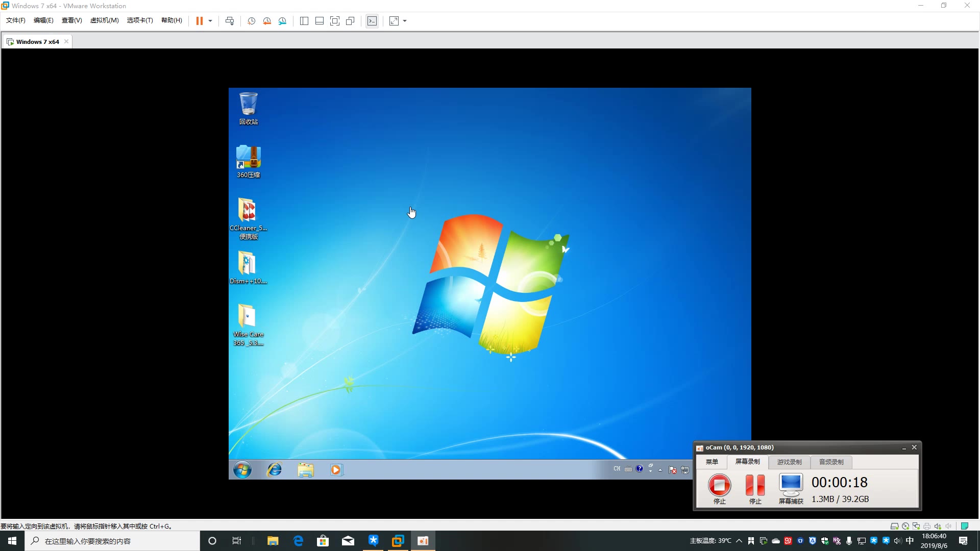The image size is (980, 551).
Task: Open the snapshot manager icon
Action: pos(282,21)
